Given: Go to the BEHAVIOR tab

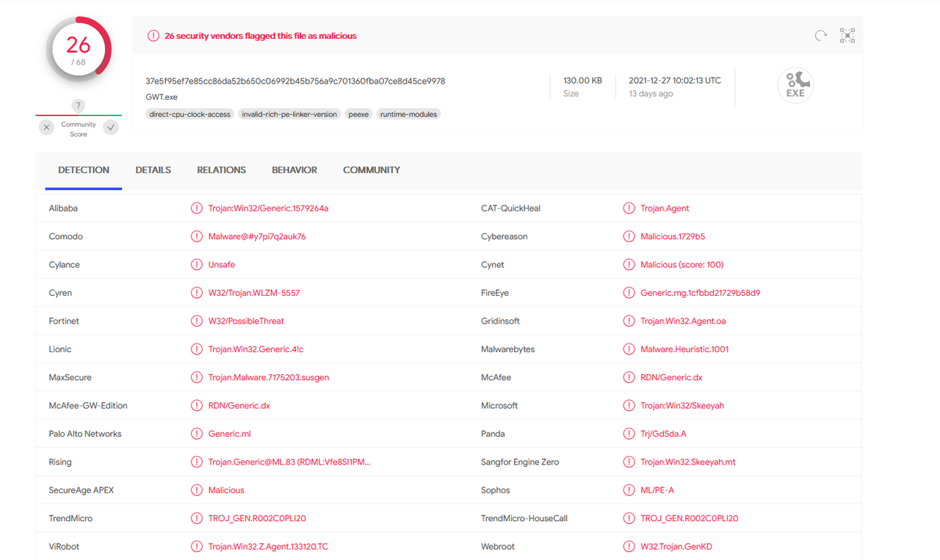Looking at the screenshot, I should (294, 170).
